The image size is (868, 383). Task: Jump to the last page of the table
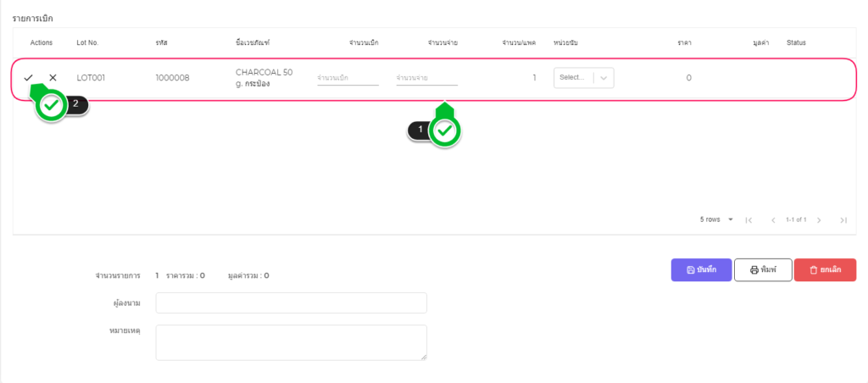(x=843, y=219)
